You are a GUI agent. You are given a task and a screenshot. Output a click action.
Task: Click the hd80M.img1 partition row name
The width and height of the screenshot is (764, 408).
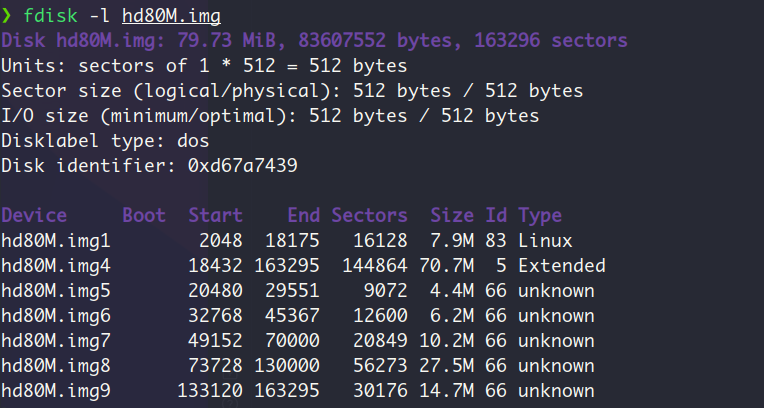[56, 241]
